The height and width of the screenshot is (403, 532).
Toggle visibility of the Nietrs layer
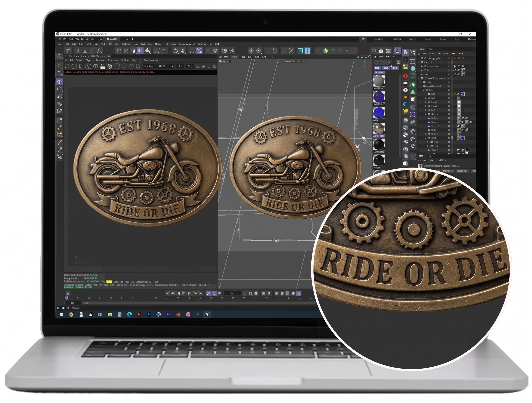click(x=449, y=114)
